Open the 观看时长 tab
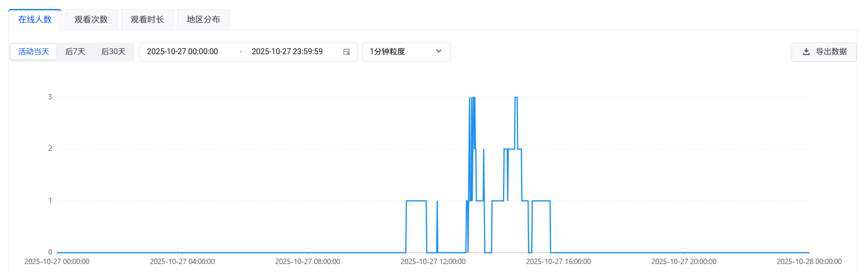 click(x=147, y=20)
